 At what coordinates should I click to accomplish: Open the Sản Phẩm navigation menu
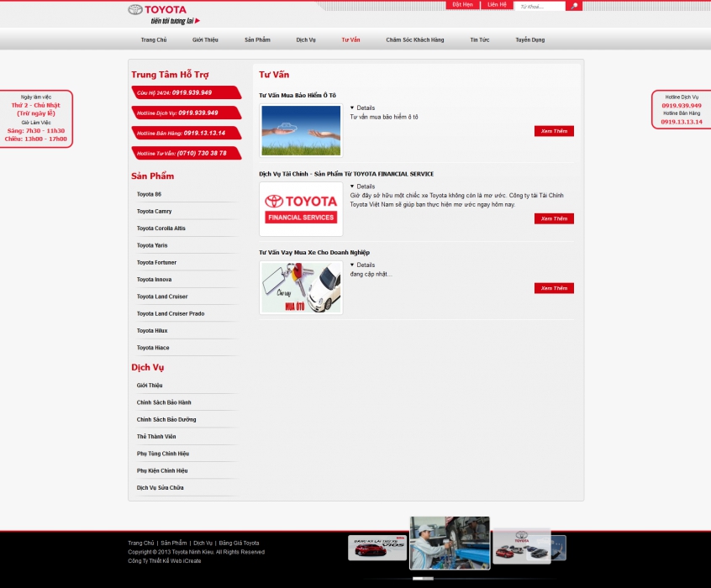[x=257, y=39]
